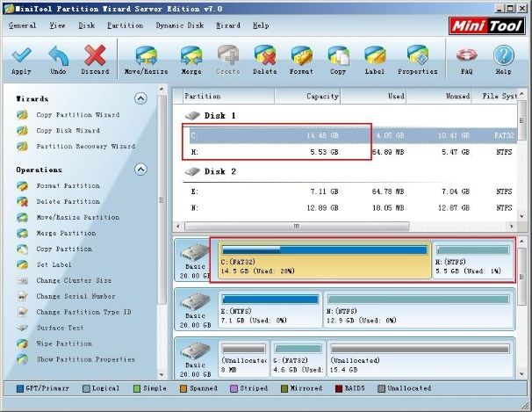Click the Merge Partition operation icon
This screenshot has width=532, height=412.
(23, 233)
